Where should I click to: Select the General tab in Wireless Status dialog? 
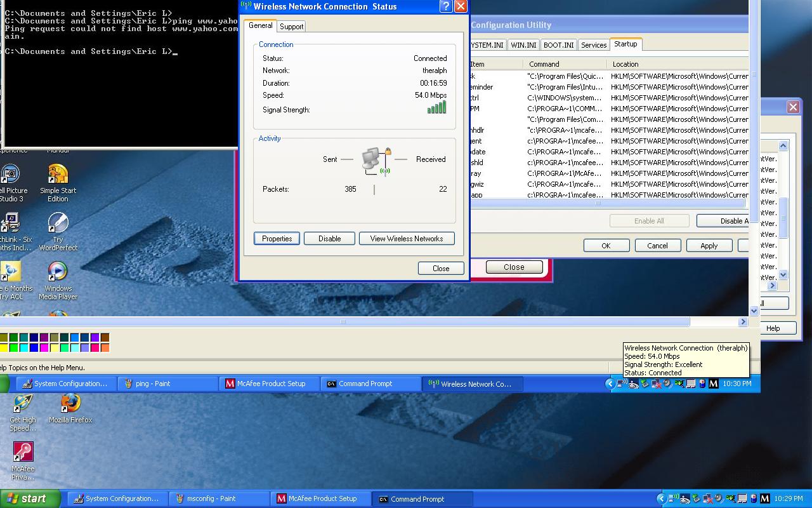tap(260, 25)
